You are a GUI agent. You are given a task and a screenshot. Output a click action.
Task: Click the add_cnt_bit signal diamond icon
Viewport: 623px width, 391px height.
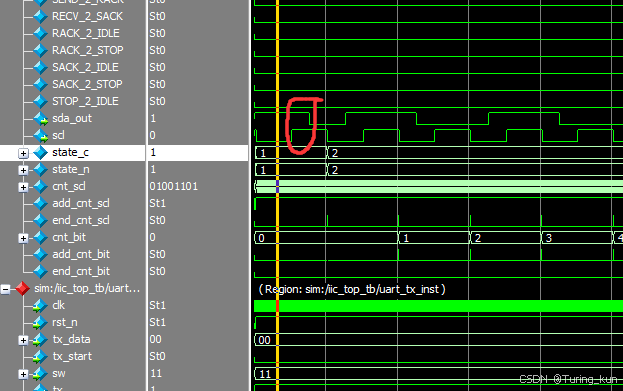tap(40, 254)
